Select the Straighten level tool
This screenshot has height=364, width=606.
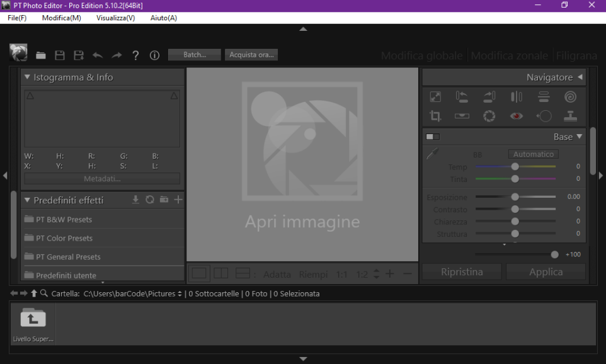462,116
